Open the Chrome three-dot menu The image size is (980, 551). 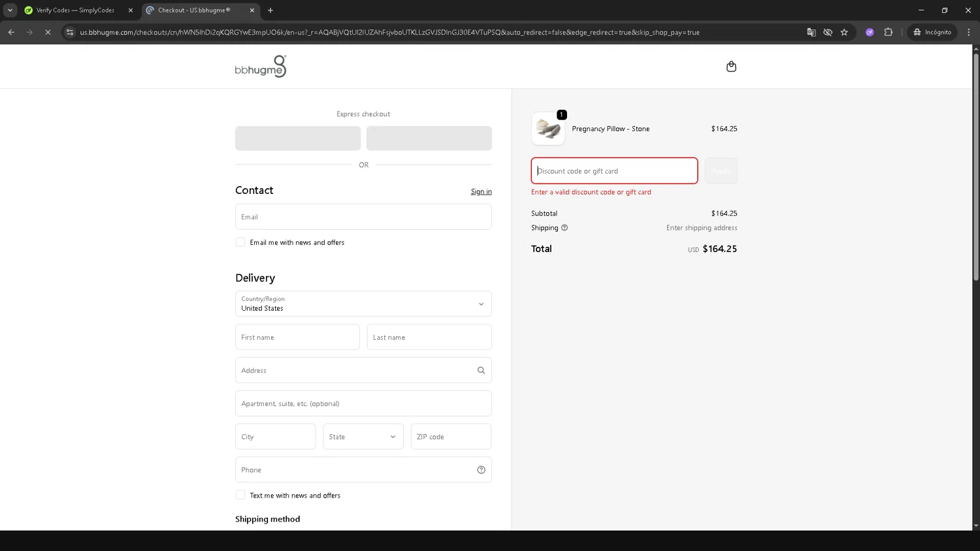pos(969,32)
